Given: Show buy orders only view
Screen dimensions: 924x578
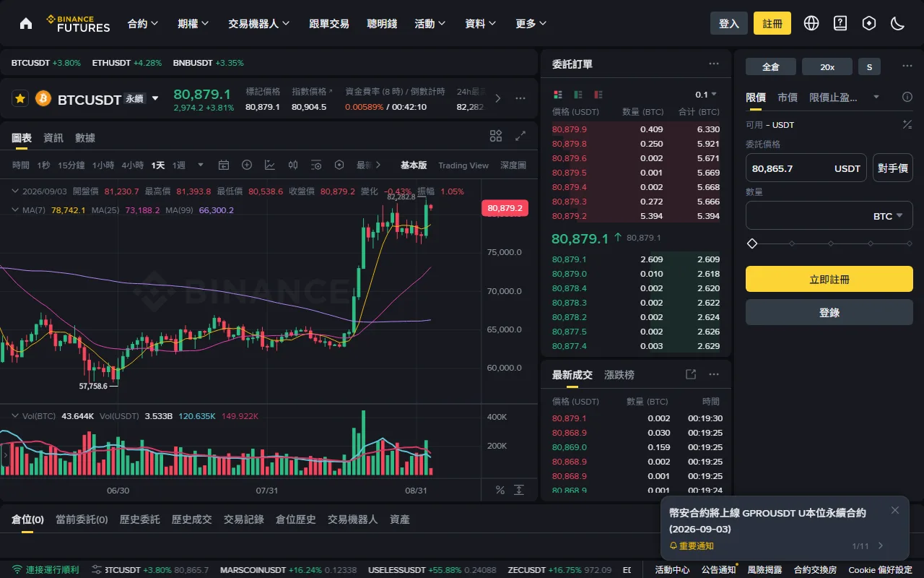Looking at the screenshot, I should tap(578, 95).
